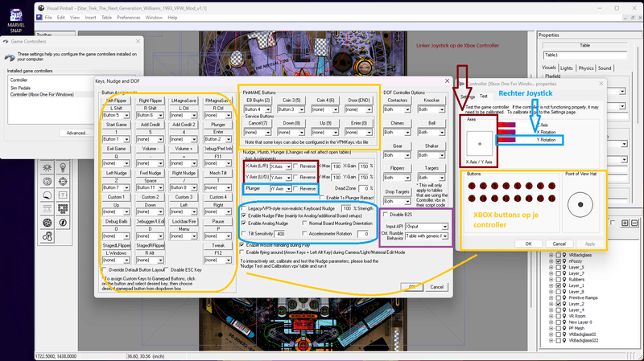Open the File menu
The width and height of the screenshot is (644, 361).
click(48, 18)
